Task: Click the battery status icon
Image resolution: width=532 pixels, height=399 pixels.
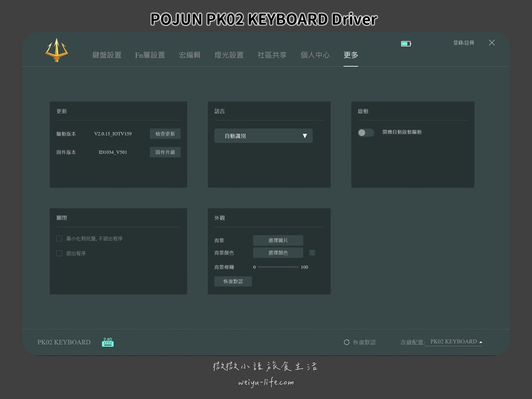Action: (406, 44)
